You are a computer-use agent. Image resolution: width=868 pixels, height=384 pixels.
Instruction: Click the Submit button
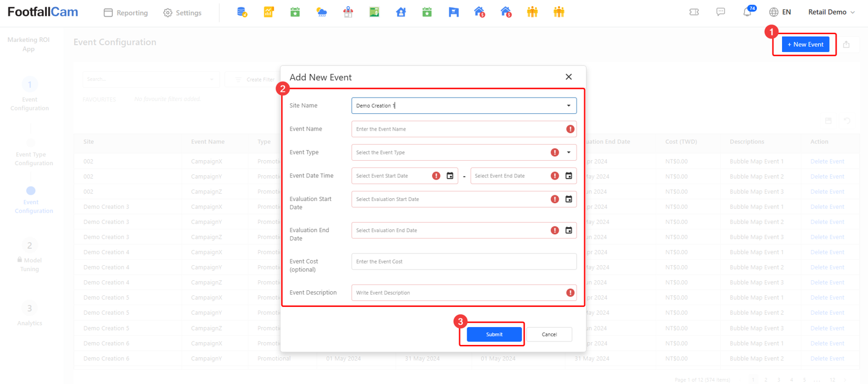(x=494, y=334)
